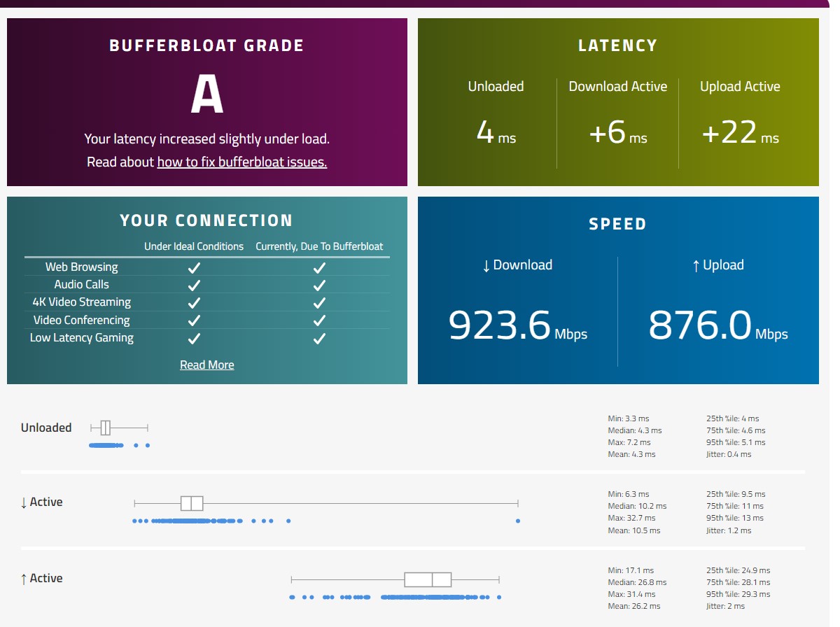Screen dimensions: 840x627
Task: Click the Unloaded Max: 7.2 ms stat
Action: click(629, 442)
